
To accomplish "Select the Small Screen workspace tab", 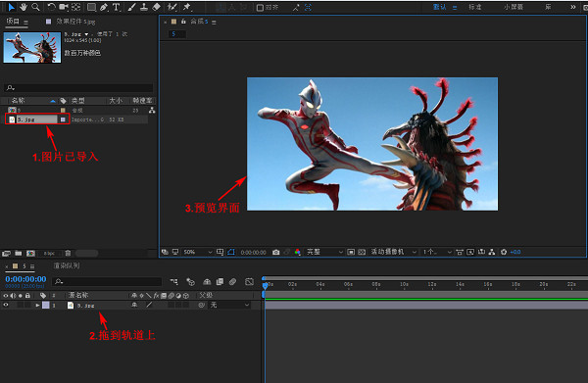I will click(x=514, y=7).
